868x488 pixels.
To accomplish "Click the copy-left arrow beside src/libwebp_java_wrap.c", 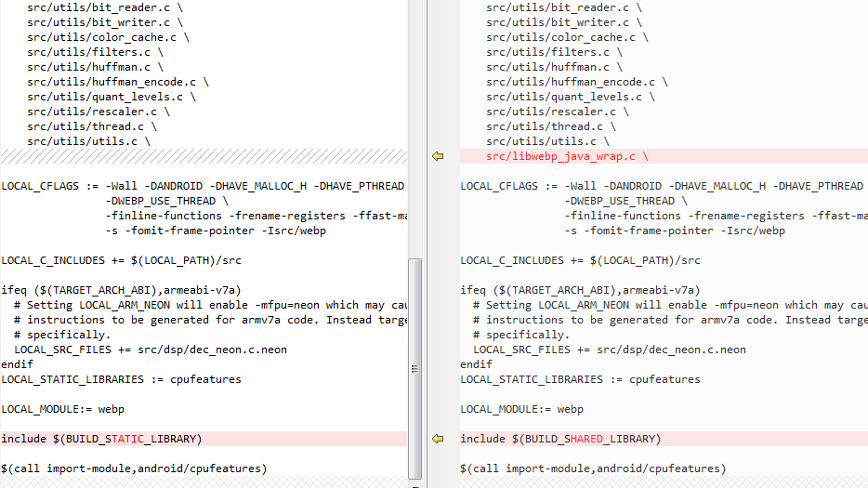I will (x=438, y=156).
